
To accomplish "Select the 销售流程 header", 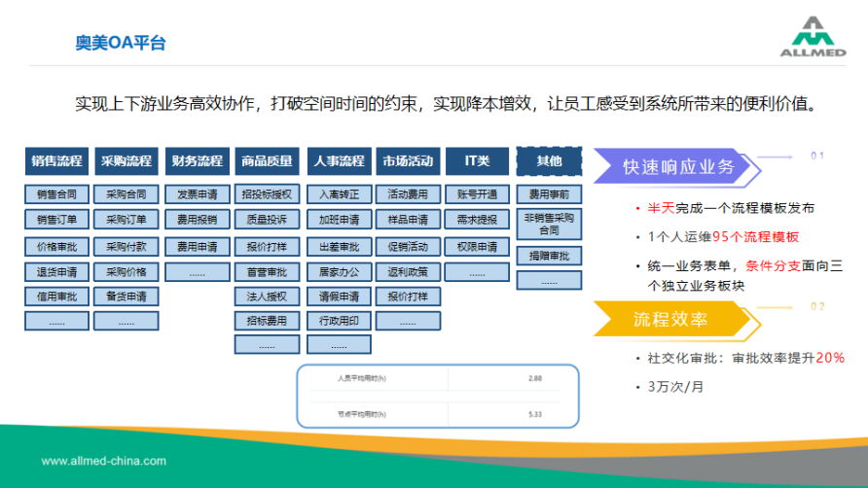I will point(57,161).
